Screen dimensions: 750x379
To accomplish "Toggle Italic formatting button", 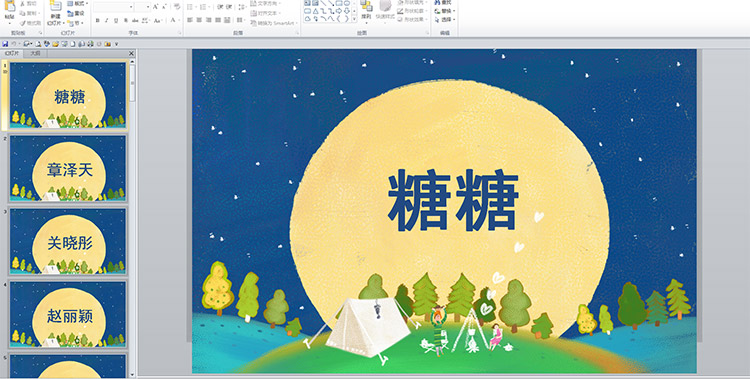I will [107, 21].
